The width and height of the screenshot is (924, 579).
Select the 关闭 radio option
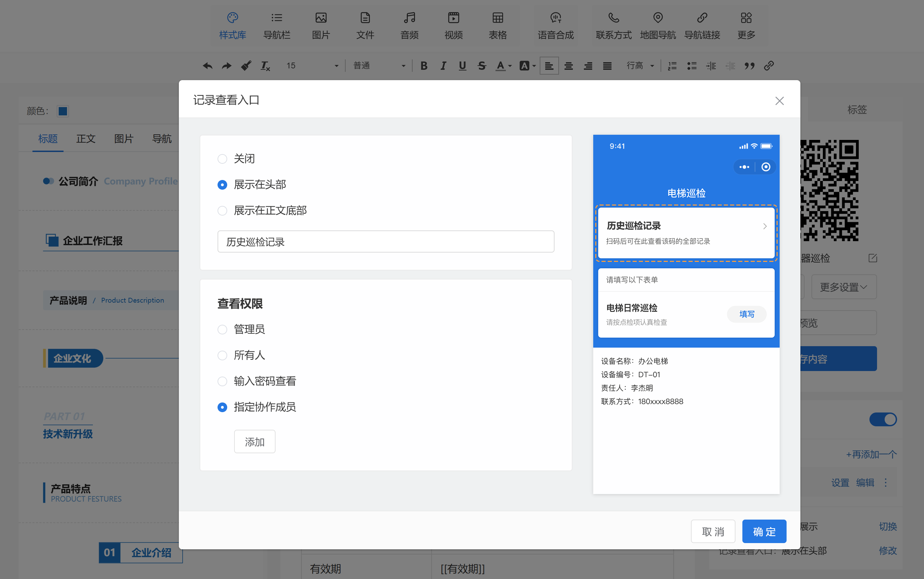tap(222, 159)
